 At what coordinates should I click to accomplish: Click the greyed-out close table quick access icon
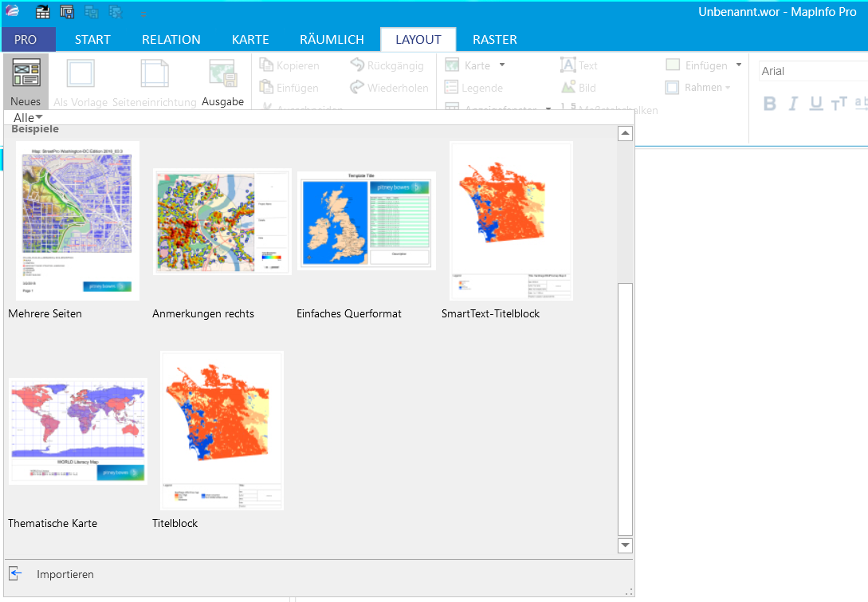click(116, 11)
